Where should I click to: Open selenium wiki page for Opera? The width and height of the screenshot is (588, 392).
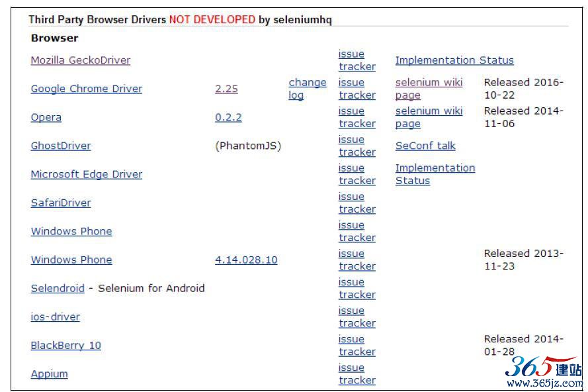click(x=429, y=117)
